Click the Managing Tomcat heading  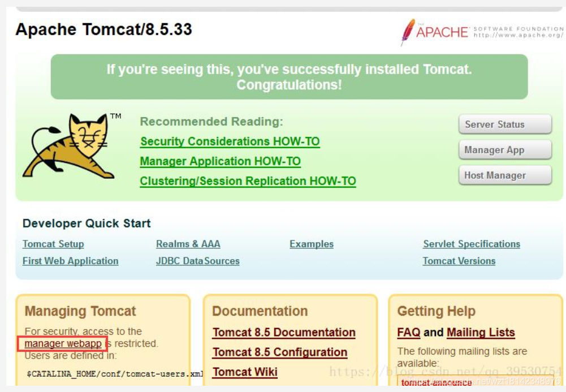pos(80,311)
